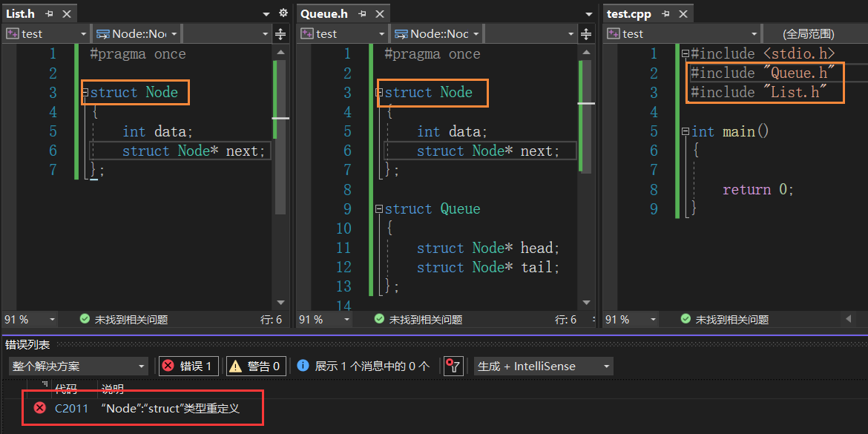Screen dimensions: 868x434
Task: Sort by the 说明 column header
Action: coord(113,389)
